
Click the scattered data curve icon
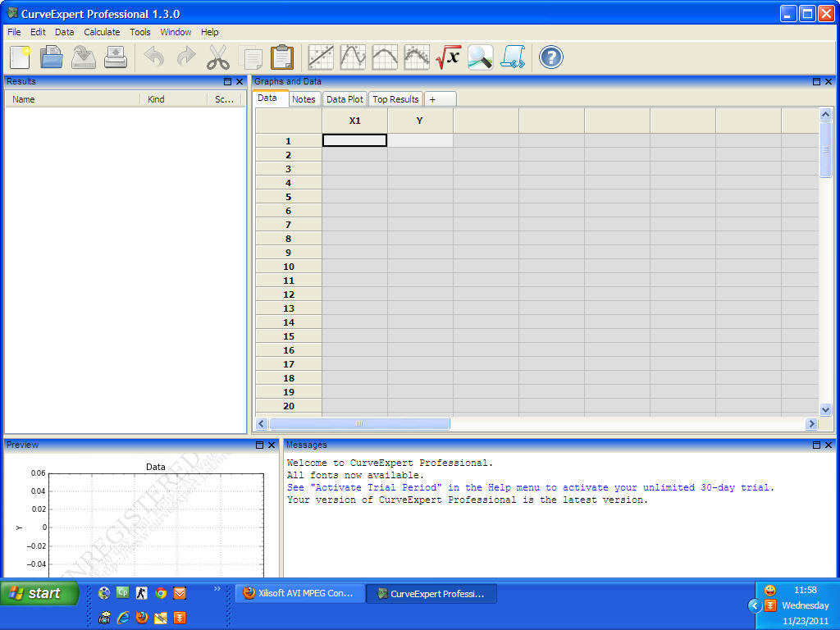coord(417,57)
